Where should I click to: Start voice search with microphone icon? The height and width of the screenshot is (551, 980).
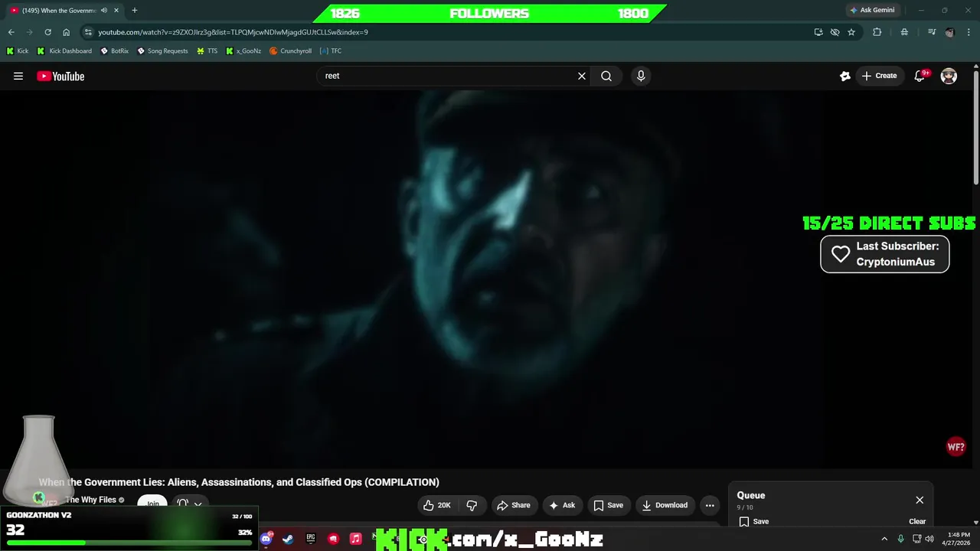(x=641, y=76)
